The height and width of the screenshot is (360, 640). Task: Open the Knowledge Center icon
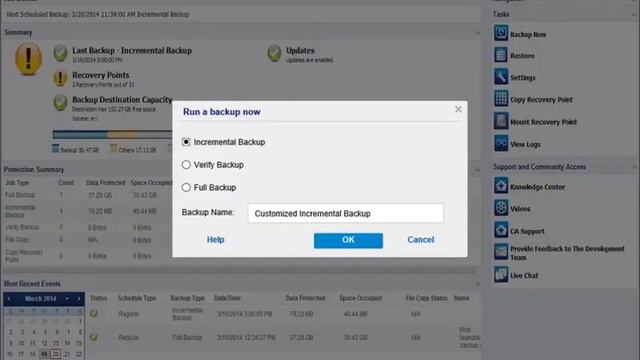coord(501,186)
